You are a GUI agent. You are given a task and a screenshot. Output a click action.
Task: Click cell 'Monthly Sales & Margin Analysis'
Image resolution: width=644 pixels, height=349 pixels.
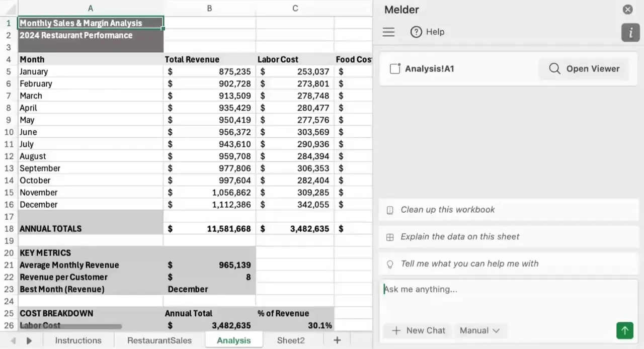[91, 23]
